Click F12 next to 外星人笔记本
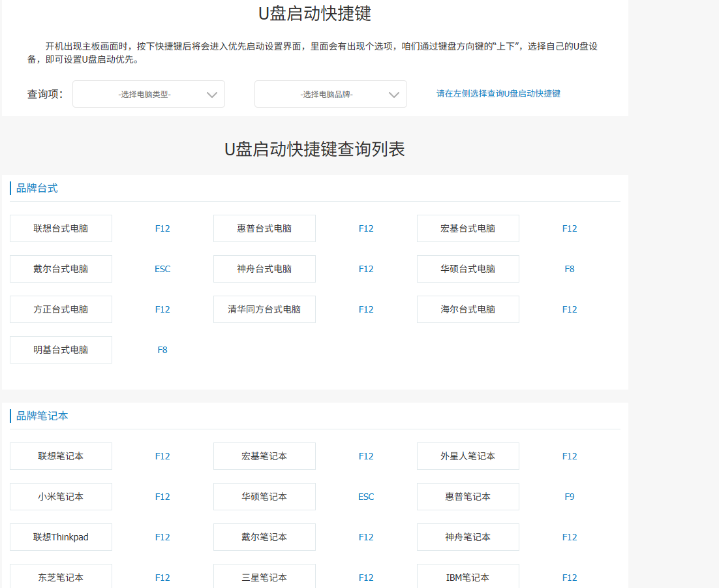Image resolution: width=719 pixels, height=588 pixels. coord(570,456)
